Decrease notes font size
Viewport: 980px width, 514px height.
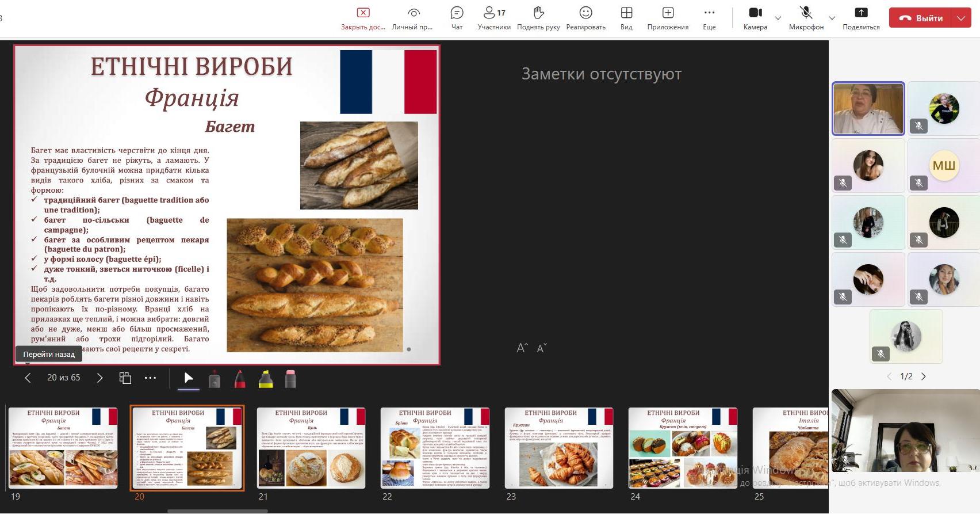pos(542,348)
